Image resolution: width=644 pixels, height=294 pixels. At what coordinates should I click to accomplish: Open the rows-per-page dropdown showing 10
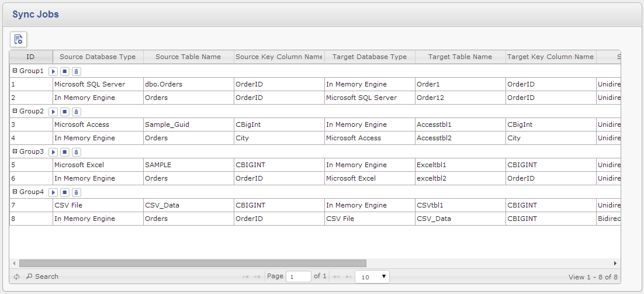[x=372, y=276]
